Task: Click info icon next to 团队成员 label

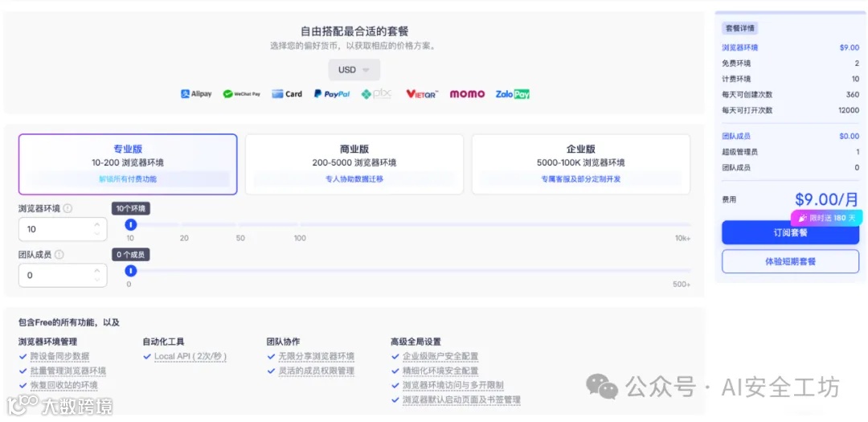Action: click(59, 255)
